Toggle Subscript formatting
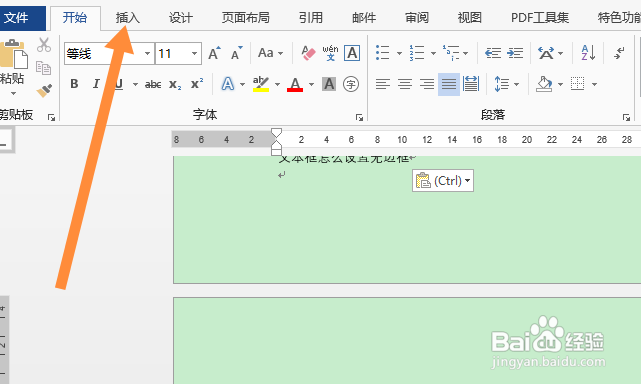641x384 pixels. pyautogui.click(x=175, y=84)
